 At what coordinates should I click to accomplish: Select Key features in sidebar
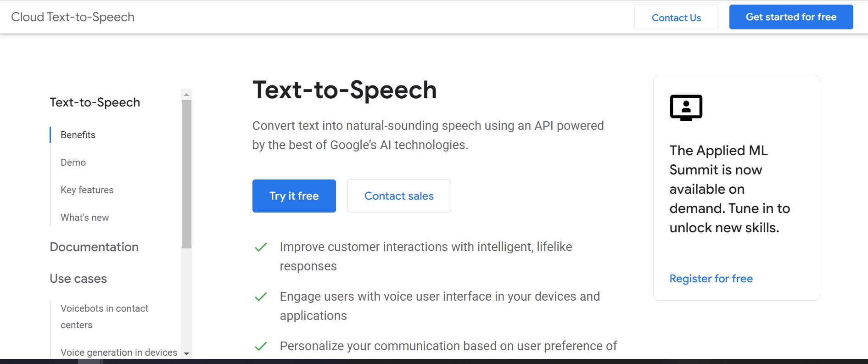pos(87,190)
